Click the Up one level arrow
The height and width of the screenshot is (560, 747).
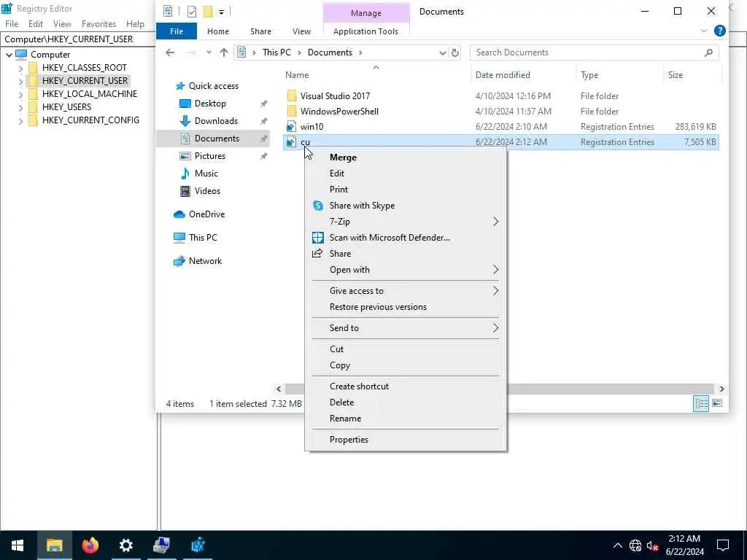(x=223, y=52)
